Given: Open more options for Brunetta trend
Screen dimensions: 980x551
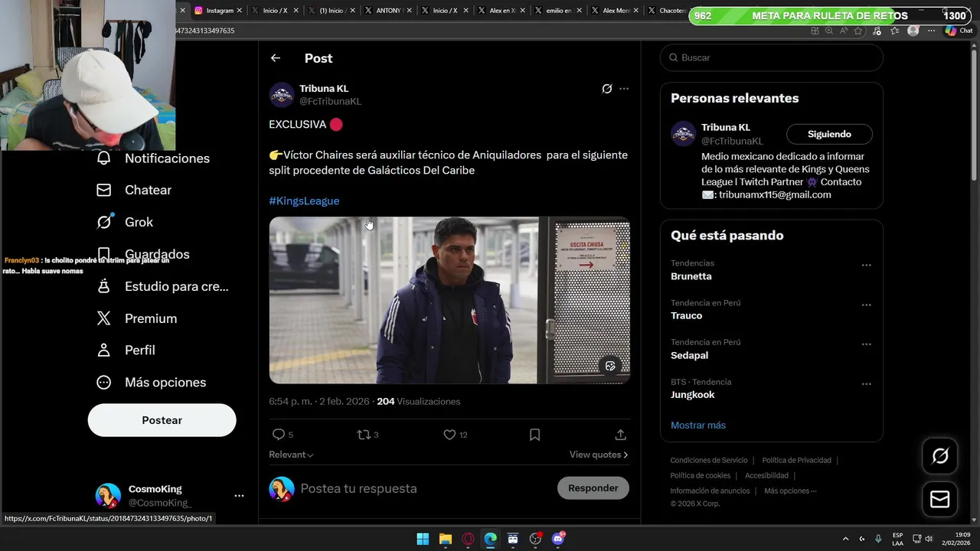Looking at the screenshot, I should (x=867, y=266).
